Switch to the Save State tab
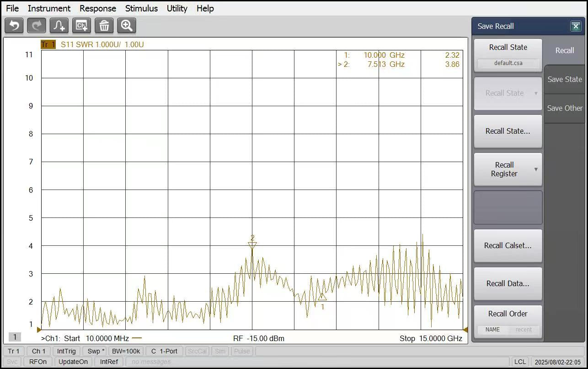 click(x=565, y=79)
